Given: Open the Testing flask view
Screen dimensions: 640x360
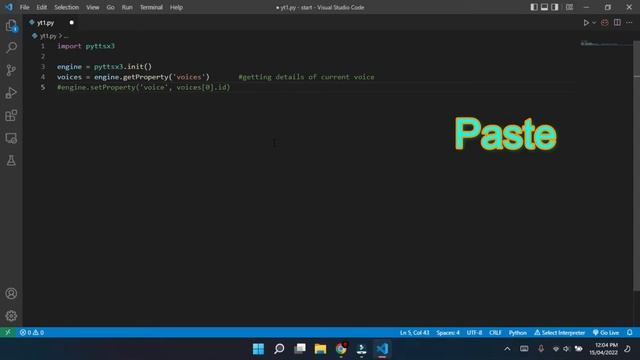Looking at the screenshot, I should pos(11,160).
